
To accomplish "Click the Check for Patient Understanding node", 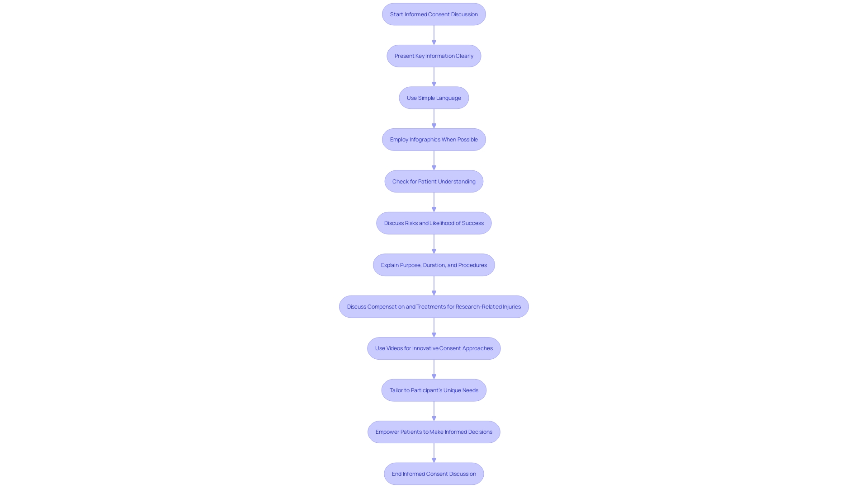I will tap(434, 181).
